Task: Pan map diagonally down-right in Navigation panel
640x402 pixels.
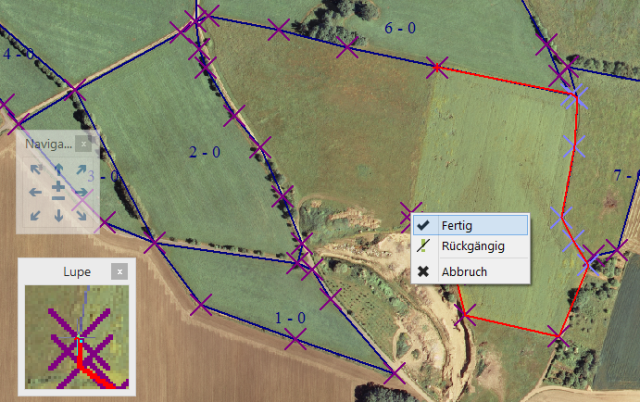Action: pos(81,214)
